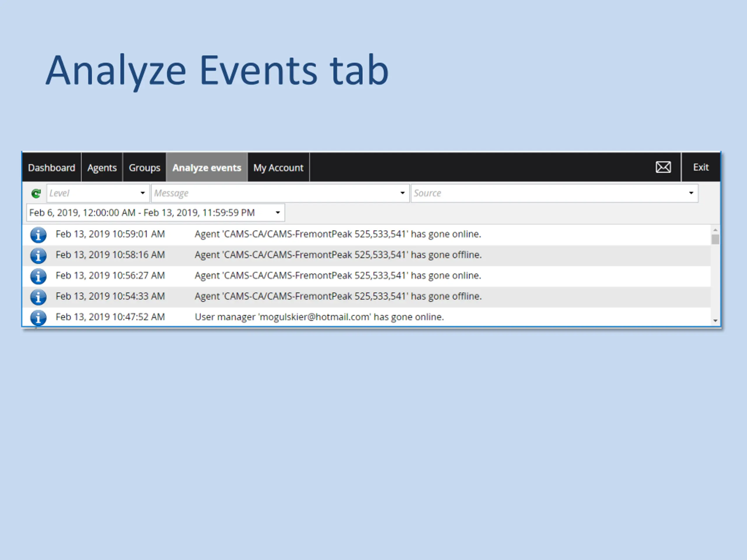Screen dimensions: 747x560
Task: Switch to the Agents tab
Action: point(102,167)
